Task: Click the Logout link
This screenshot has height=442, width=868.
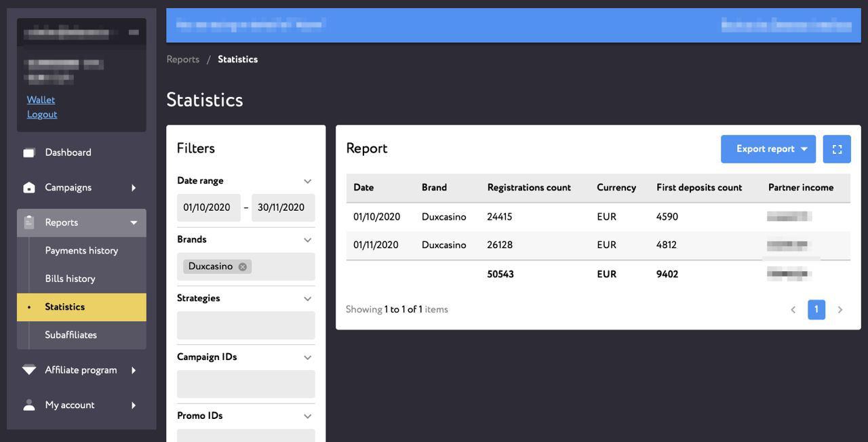Action: tap(42, 115)
